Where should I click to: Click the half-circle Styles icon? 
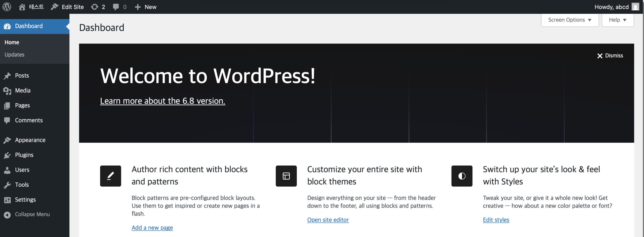(462, 176)
